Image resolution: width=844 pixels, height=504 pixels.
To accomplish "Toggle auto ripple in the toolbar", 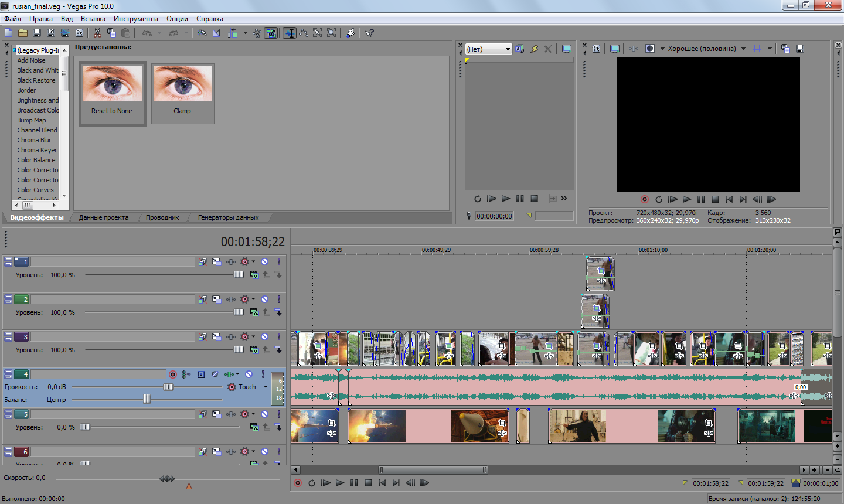I will [x=233, y=33].
